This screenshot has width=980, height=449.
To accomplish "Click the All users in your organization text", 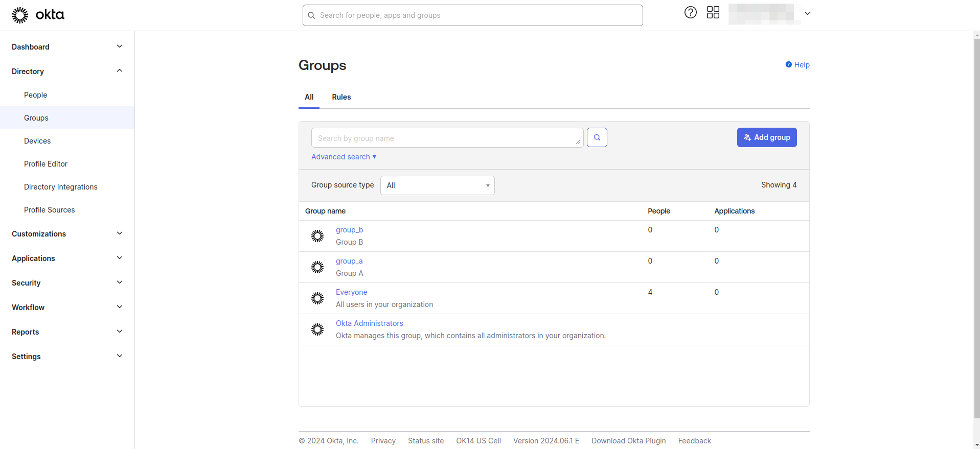I will tap(384, 304).
